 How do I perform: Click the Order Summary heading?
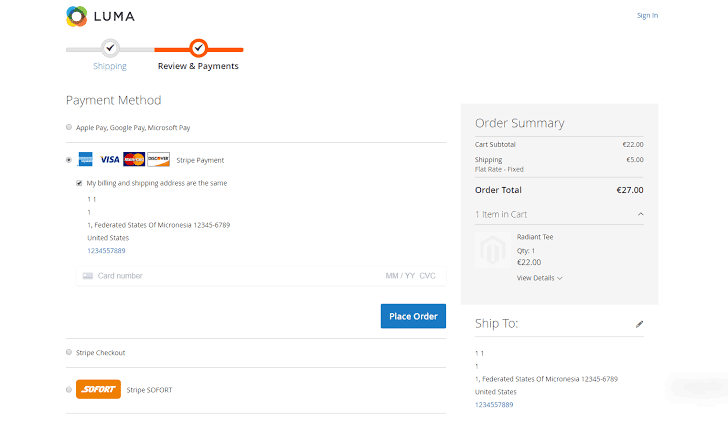[520, 123]
